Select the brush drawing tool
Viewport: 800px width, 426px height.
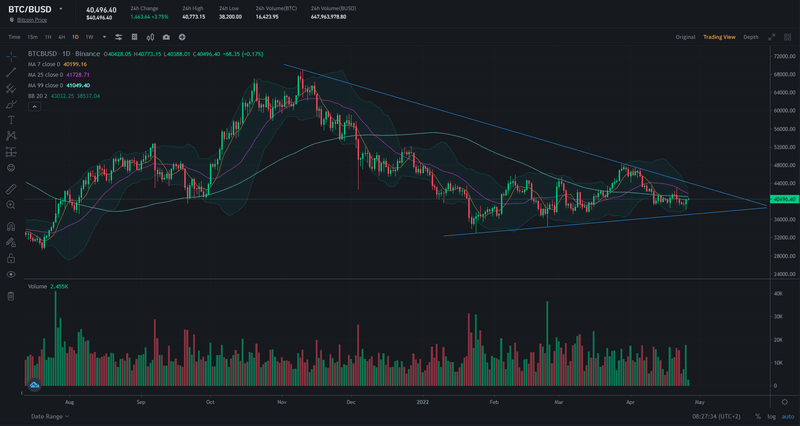click(x=11, y=105)
